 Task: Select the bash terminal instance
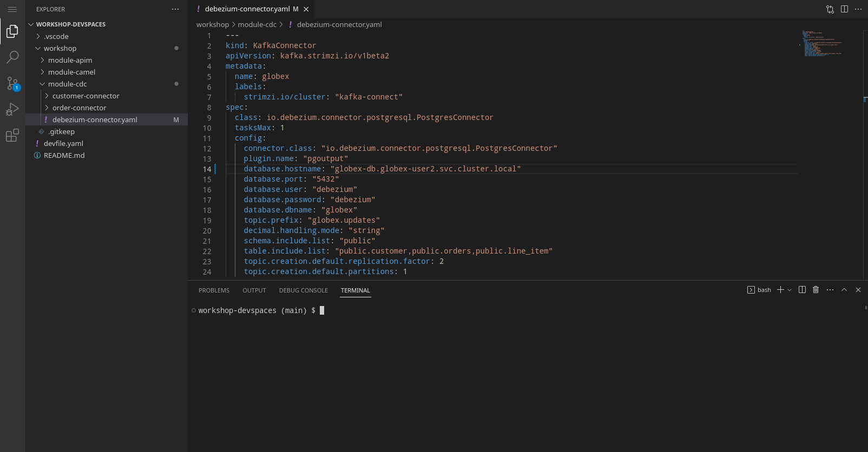759,290
